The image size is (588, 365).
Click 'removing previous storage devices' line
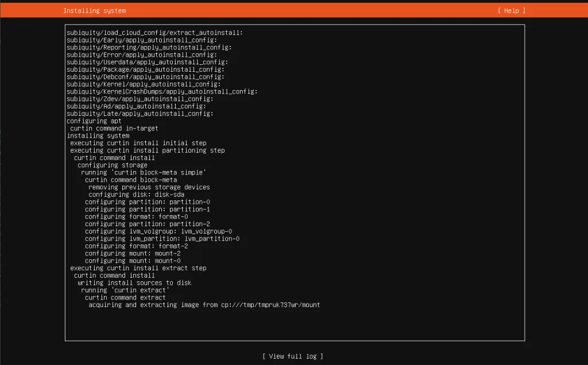(x=149, y=187)
